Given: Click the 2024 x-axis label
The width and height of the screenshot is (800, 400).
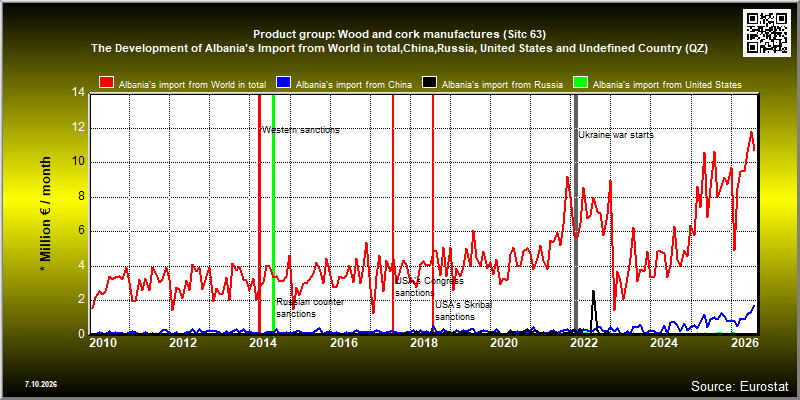Looking at the screenshot, I should [x=664, y=342].
